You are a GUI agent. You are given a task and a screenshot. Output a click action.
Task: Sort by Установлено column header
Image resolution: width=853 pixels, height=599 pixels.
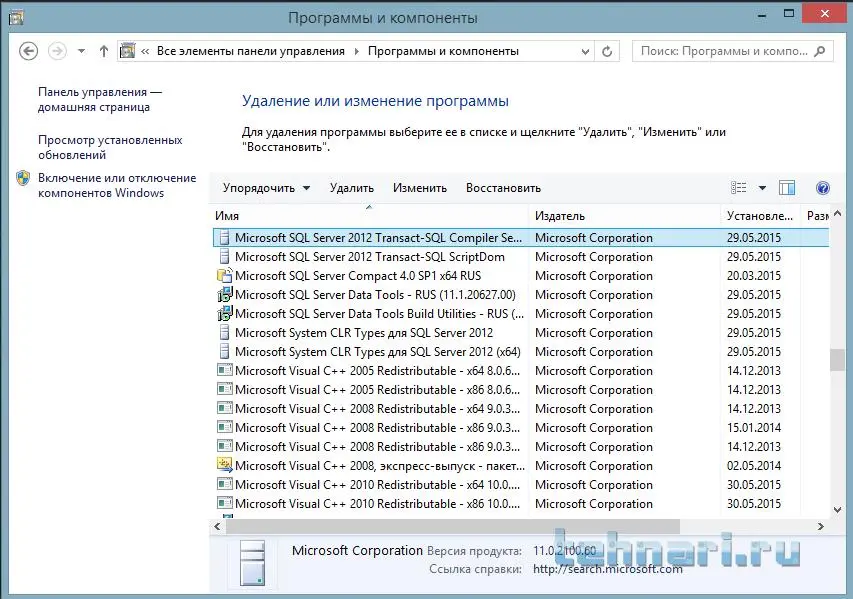(760, 216)
